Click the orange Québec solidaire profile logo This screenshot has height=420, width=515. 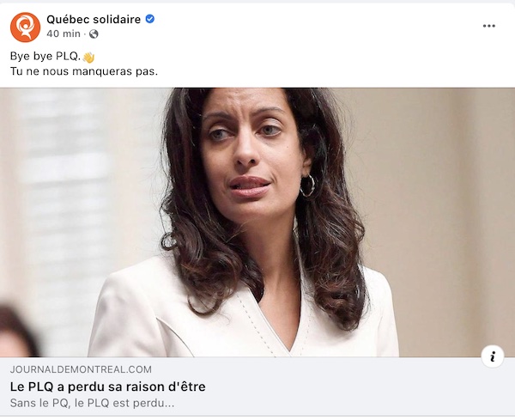coord(25,27)
